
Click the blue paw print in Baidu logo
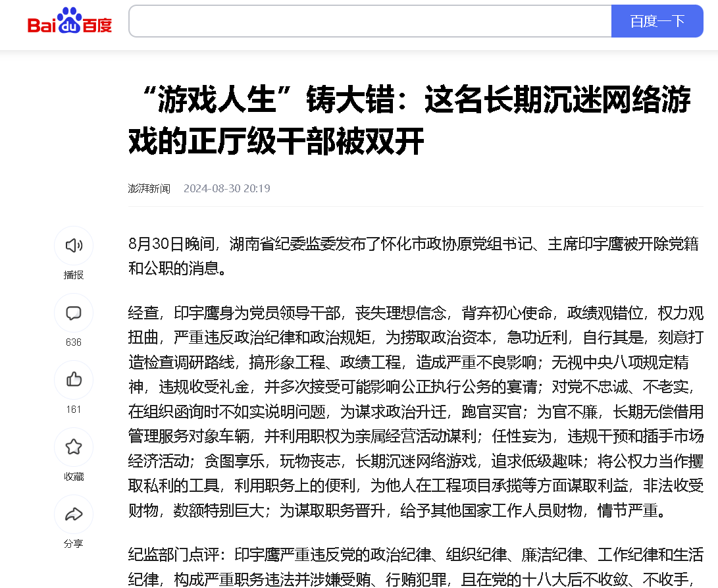[70, 20]
